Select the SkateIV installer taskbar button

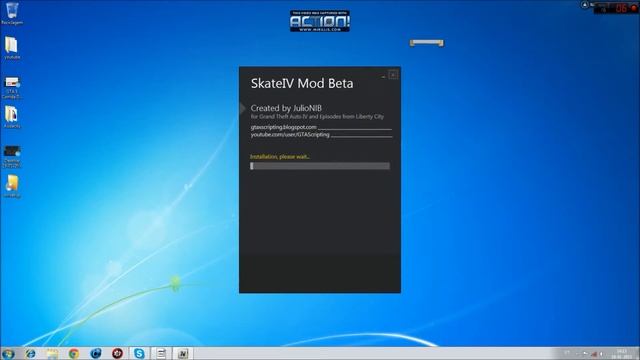point(182,353)
